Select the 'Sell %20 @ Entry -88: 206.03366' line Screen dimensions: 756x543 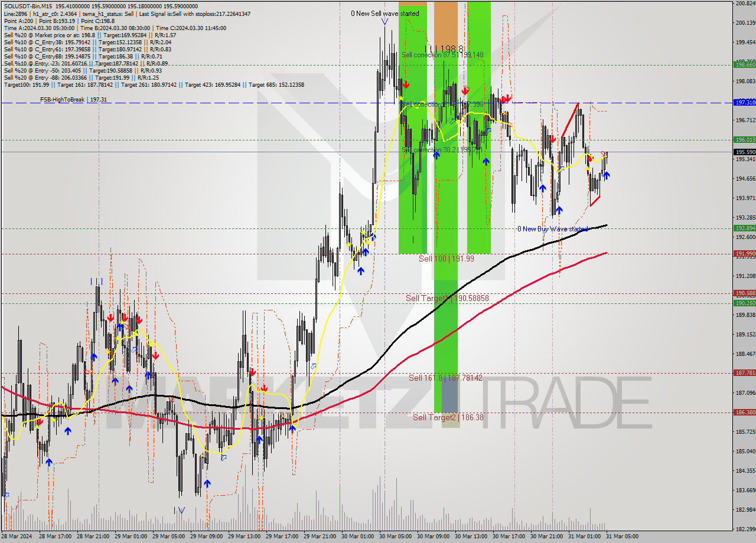(x=81, y=77)
